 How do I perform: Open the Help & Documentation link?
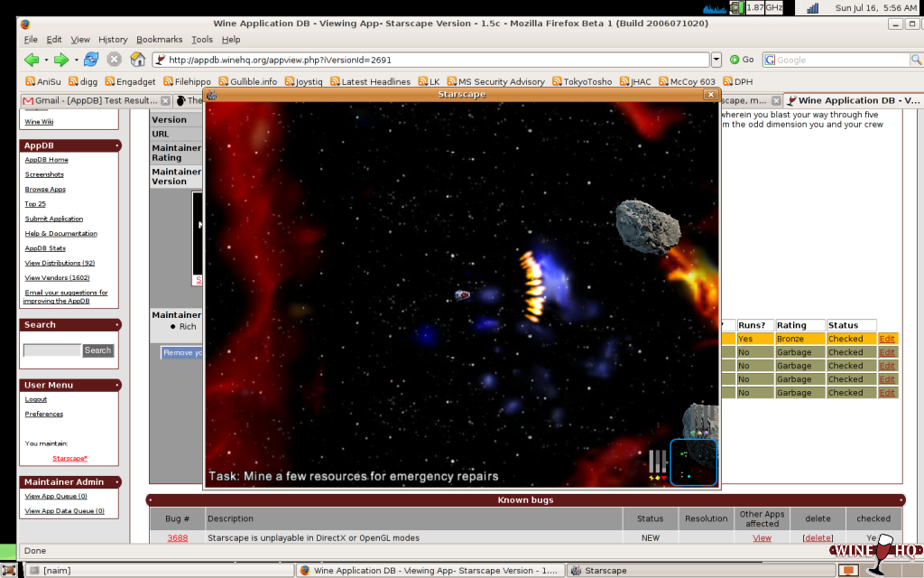tap(61, 234)
